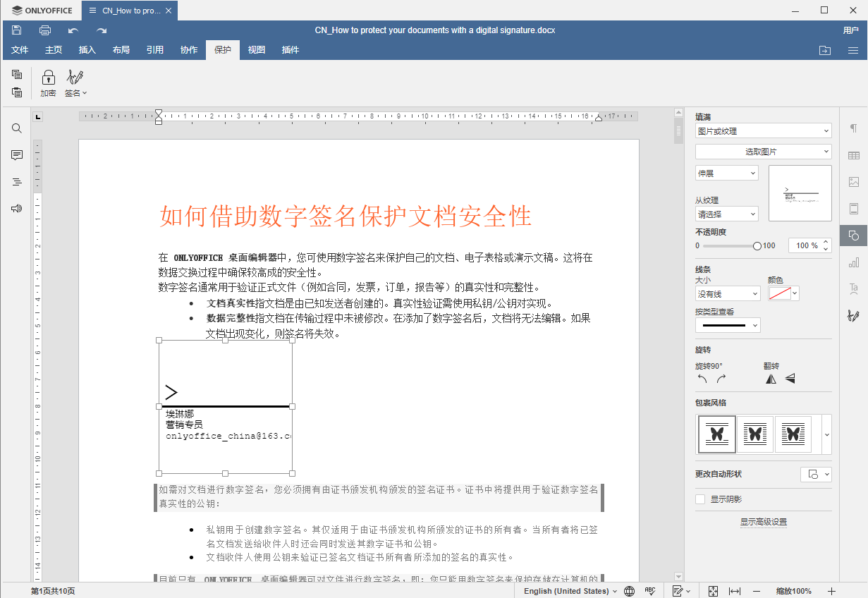The width and height of the screenshot is (868, 598).
Task: Open shape settings in right sidebar
Action: [x=853, y=236]
